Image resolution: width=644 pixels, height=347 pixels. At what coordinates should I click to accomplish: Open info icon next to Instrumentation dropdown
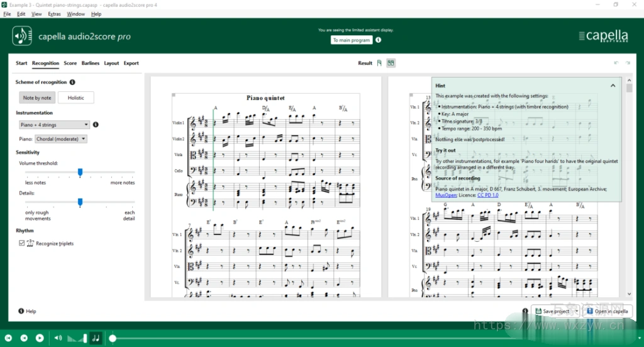coord(96,125)
